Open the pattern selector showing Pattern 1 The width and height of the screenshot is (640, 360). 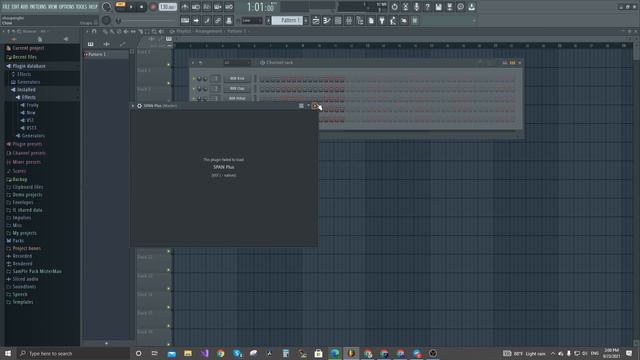[287, 20]
